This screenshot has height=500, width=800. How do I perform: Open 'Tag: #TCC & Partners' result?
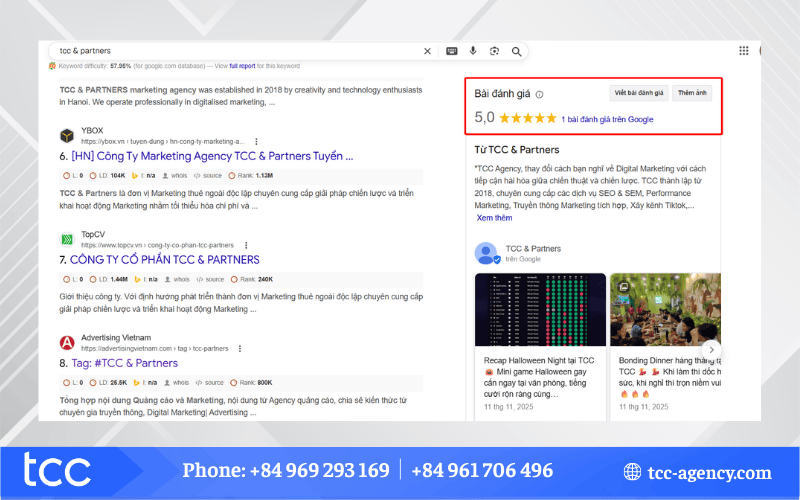124,363
